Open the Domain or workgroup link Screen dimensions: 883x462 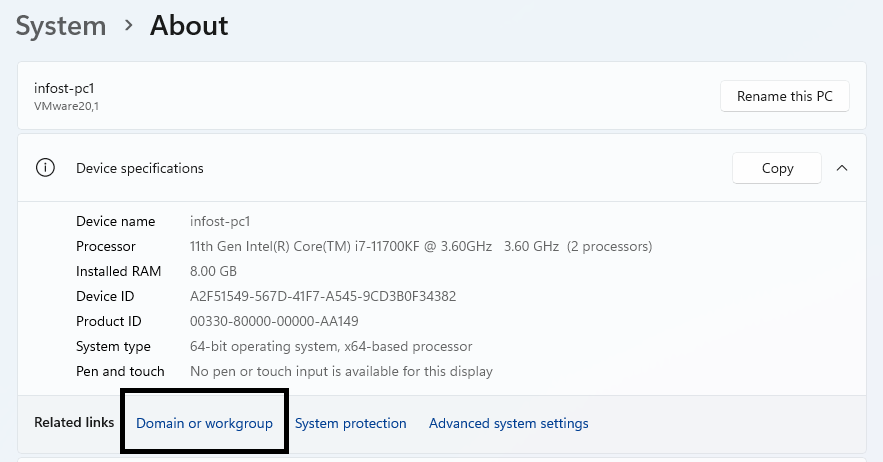[x=204, y=423]
